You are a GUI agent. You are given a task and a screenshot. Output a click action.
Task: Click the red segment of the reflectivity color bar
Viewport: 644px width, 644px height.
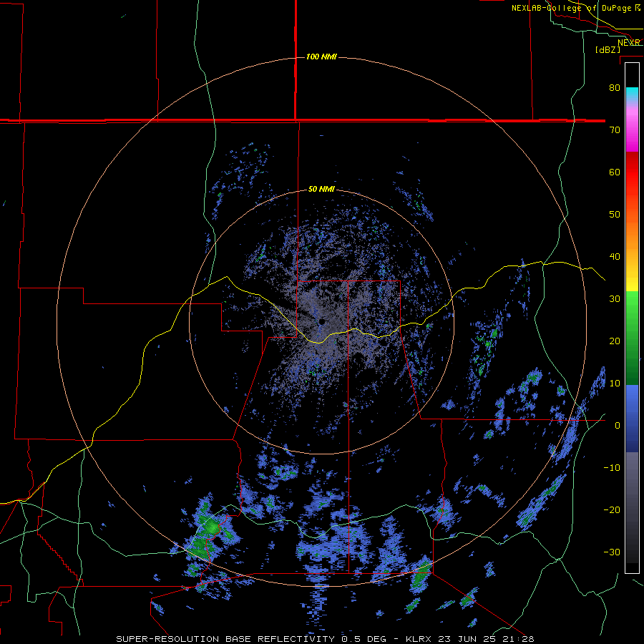point(632,172)
